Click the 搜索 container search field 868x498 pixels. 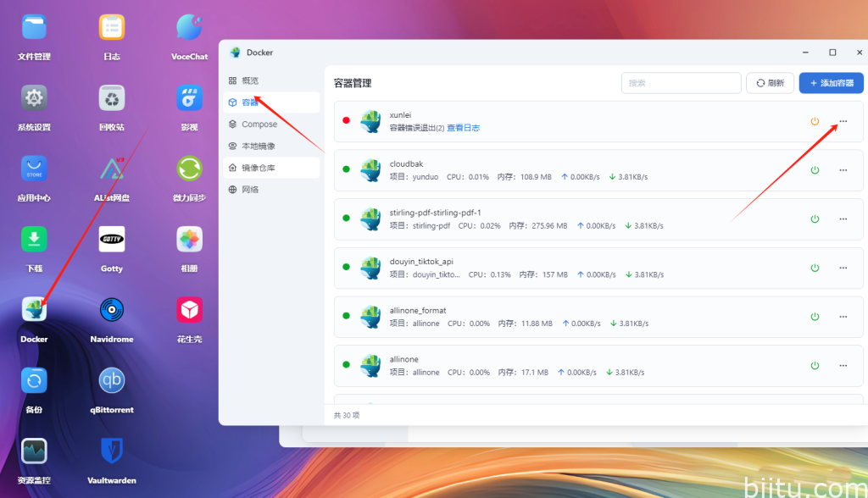[x=681, y=83]
